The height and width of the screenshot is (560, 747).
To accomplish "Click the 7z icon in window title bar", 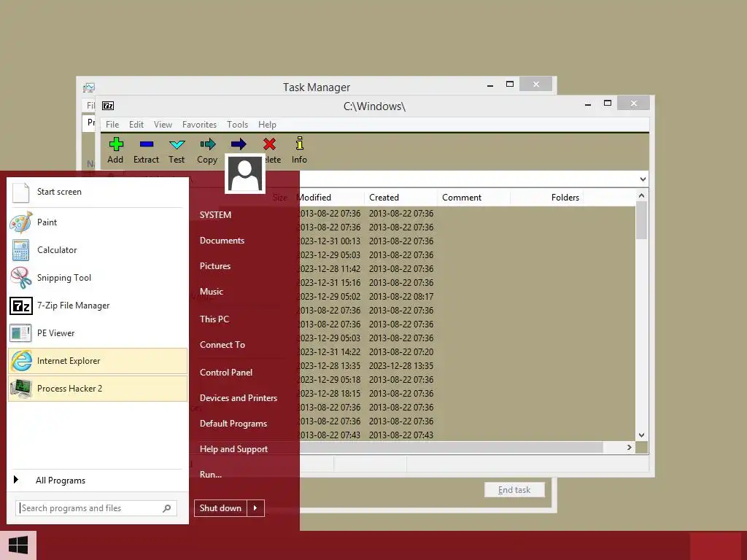I will 108,106.
